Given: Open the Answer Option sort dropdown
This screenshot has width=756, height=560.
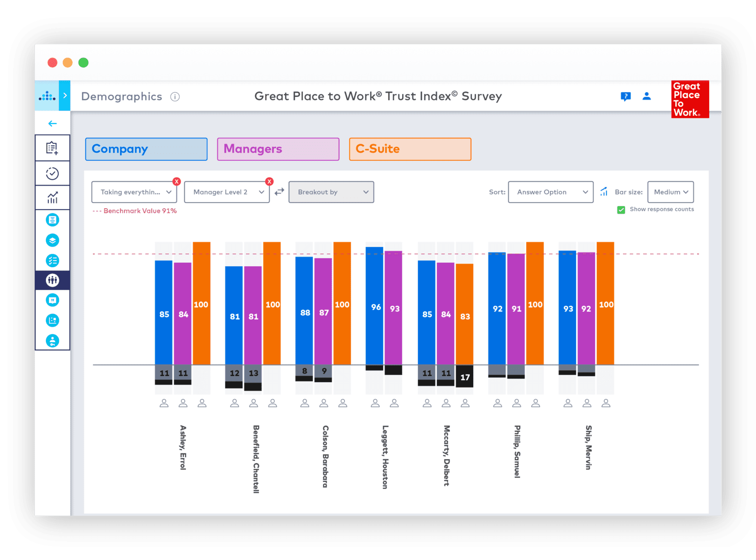Looking at the screenshot, I should click(x=551, y=192).
